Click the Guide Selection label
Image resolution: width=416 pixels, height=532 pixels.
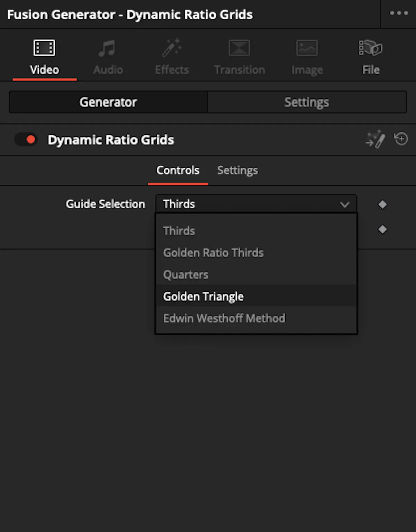105,204
